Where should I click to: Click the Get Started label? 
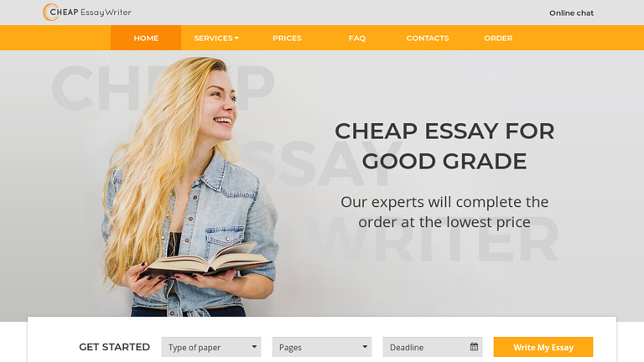tap(114, 347)
